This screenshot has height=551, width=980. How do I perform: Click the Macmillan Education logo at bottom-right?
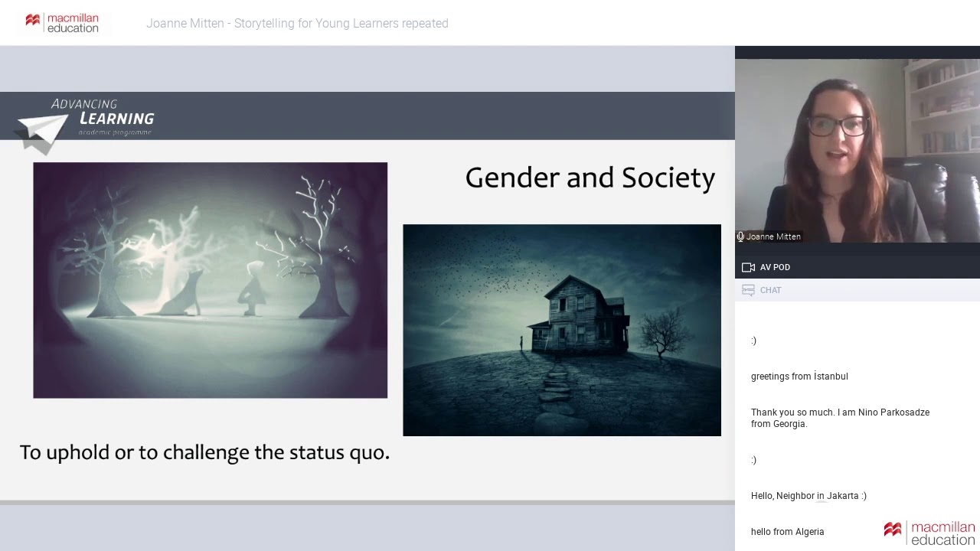tap(929, 530)
